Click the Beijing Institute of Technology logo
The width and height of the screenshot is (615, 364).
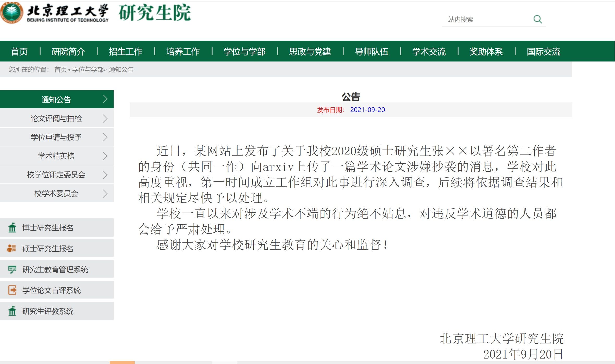[12, 13]
